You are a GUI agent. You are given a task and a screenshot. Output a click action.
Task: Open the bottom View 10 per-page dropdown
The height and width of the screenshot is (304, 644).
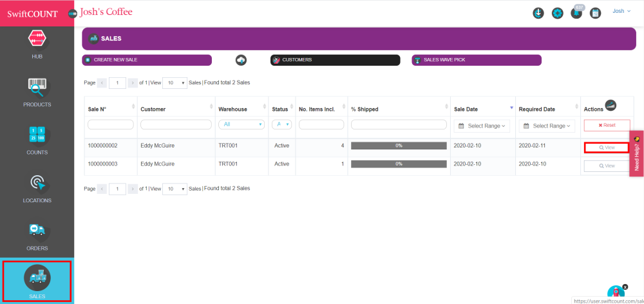coord(175,189)
